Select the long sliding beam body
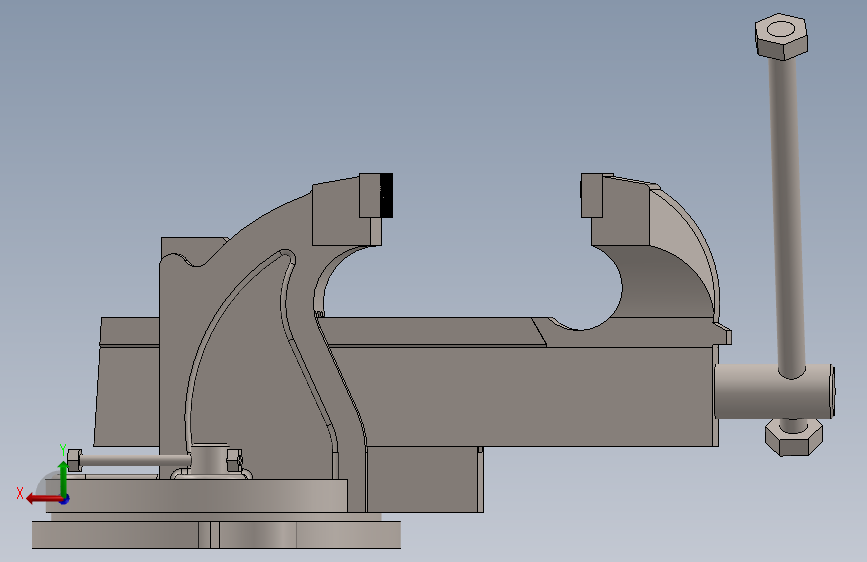This screenshot has height=562, width=867. click(531, 396)
